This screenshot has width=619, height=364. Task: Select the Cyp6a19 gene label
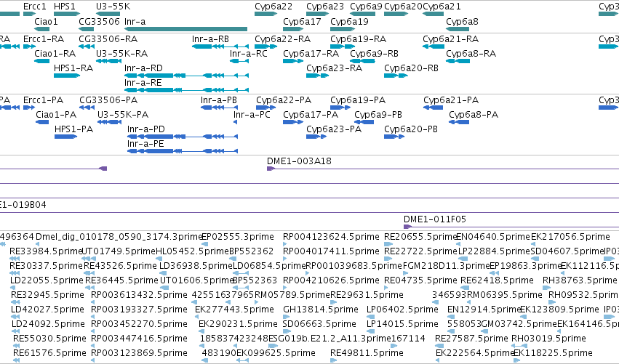[349, 21]
